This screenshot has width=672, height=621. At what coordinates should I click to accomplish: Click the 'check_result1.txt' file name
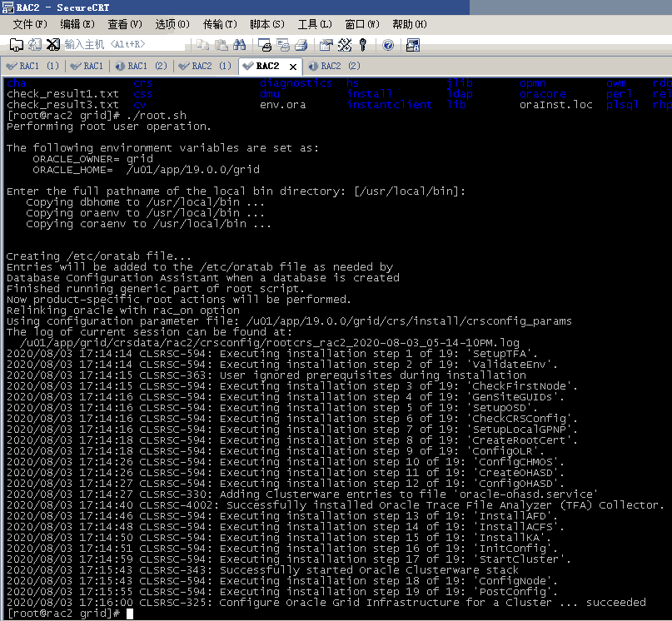(x=62, y=94)
